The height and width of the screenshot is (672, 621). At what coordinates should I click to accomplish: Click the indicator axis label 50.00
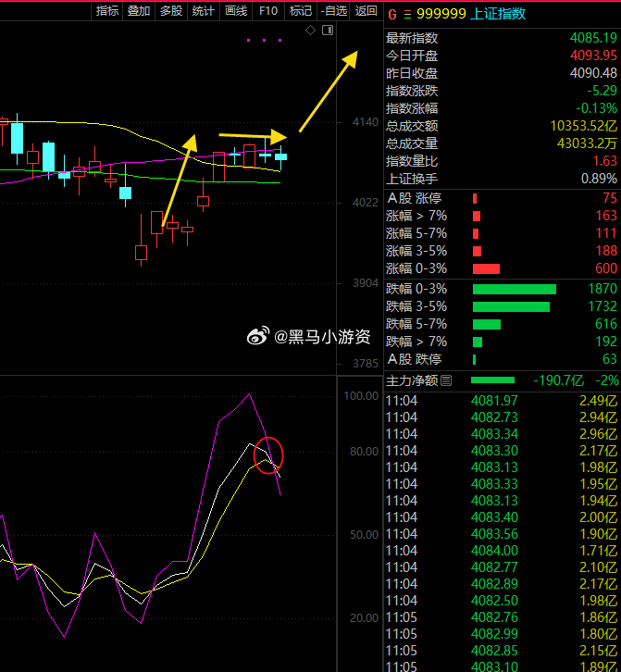(365, 535)
